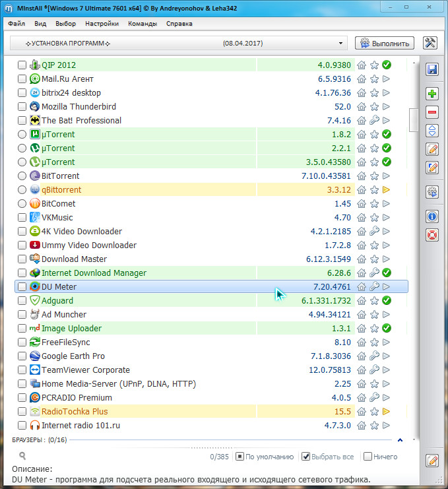Open tools (hammer and wrench) icon
This screenshot has height=489, width=448.
click(430, 43)
